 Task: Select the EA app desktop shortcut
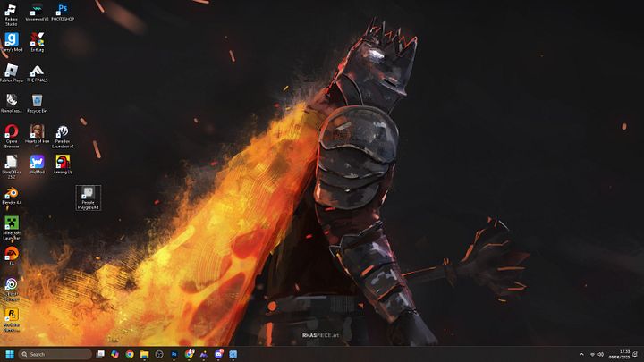point(11,256)
